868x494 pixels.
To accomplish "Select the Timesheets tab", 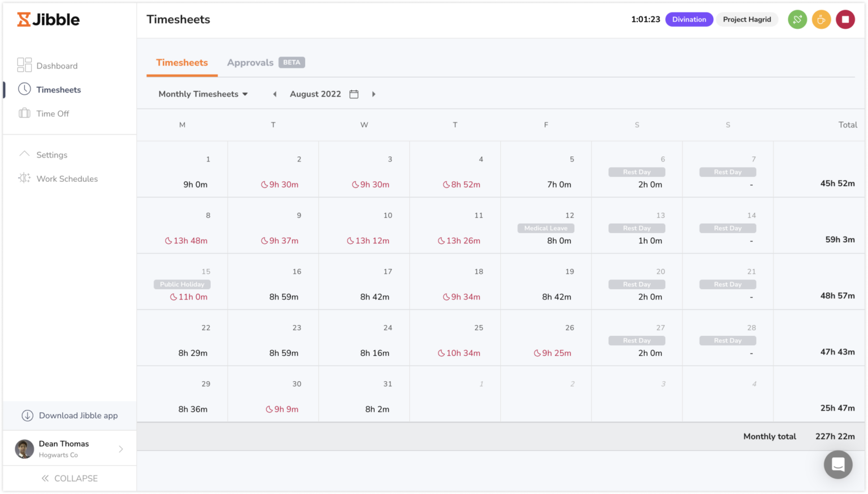I will point(181,62).
